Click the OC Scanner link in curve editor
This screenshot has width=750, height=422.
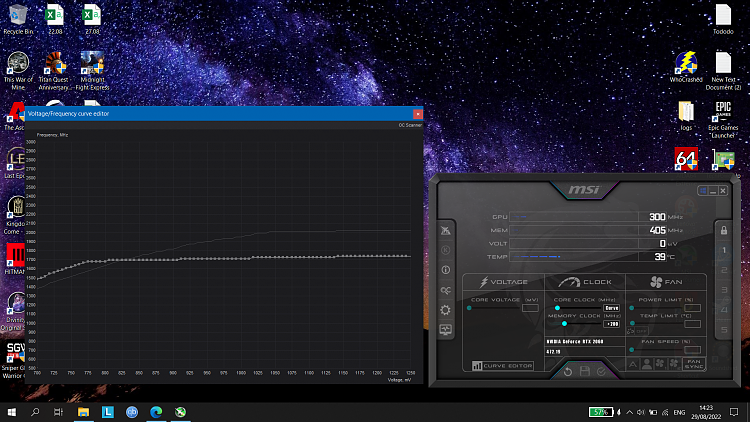[410, 125]
